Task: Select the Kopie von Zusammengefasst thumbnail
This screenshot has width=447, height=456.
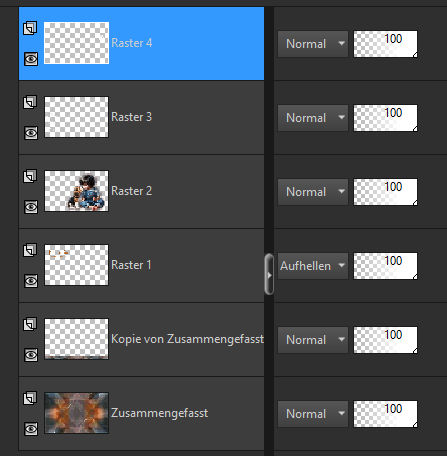Action: [76, 339]
